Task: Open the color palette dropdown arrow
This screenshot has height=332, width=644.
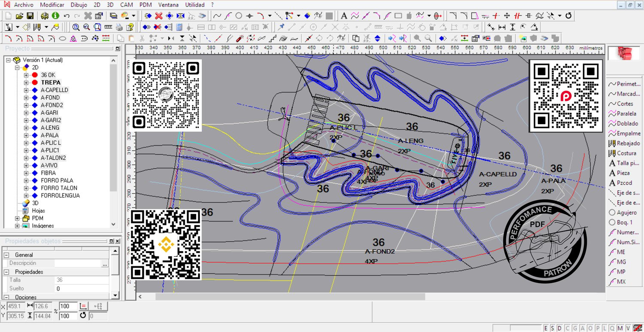Action: [134, 16]
